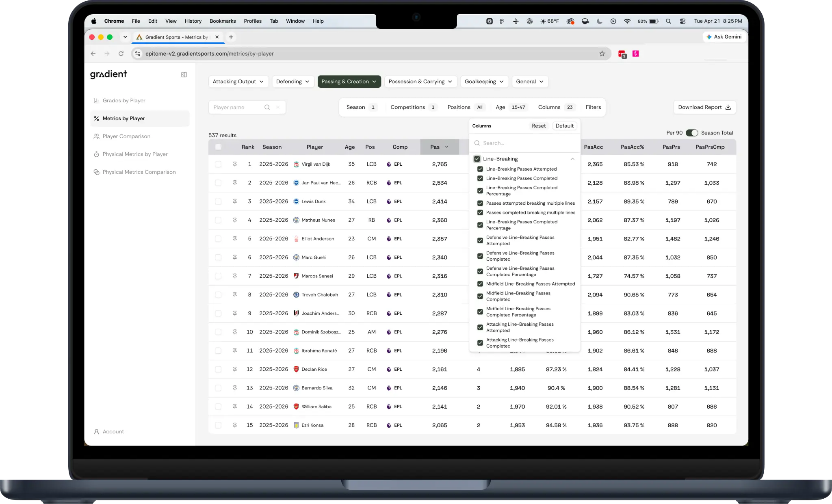Reset the columns selection

coord(539,126)
